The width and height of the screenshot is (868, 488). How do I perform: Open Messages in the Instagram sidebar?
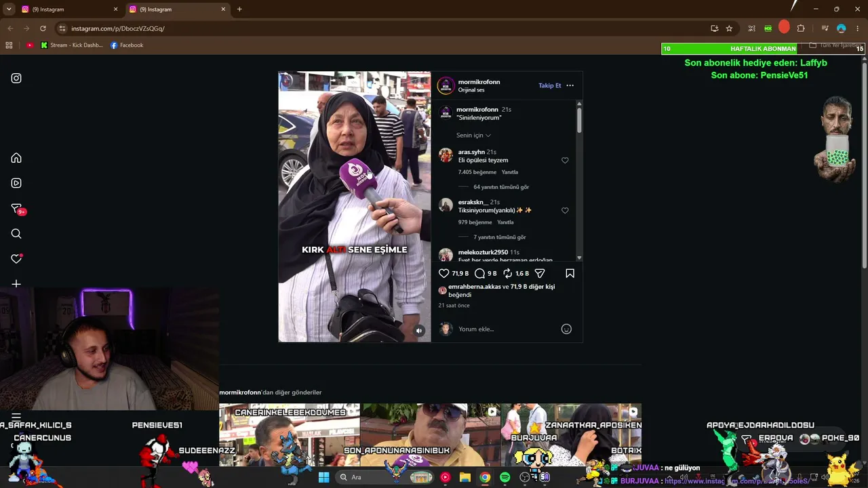click(17, 209)
